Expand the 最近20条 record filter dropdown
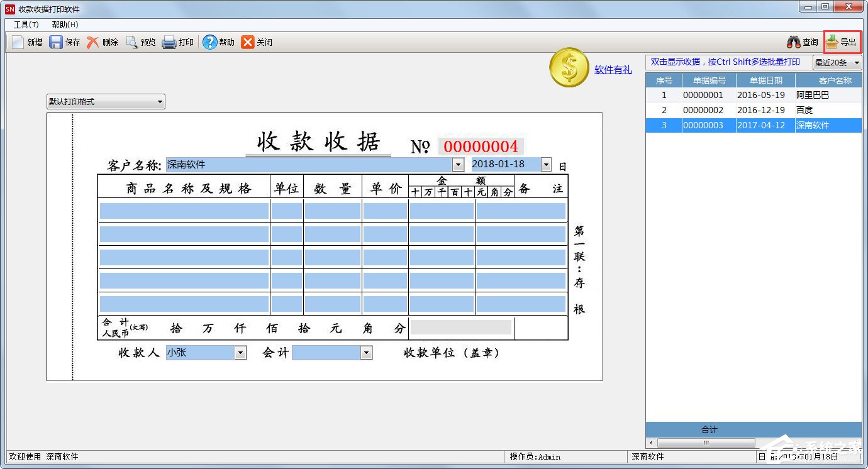 (x=857, y=62)
